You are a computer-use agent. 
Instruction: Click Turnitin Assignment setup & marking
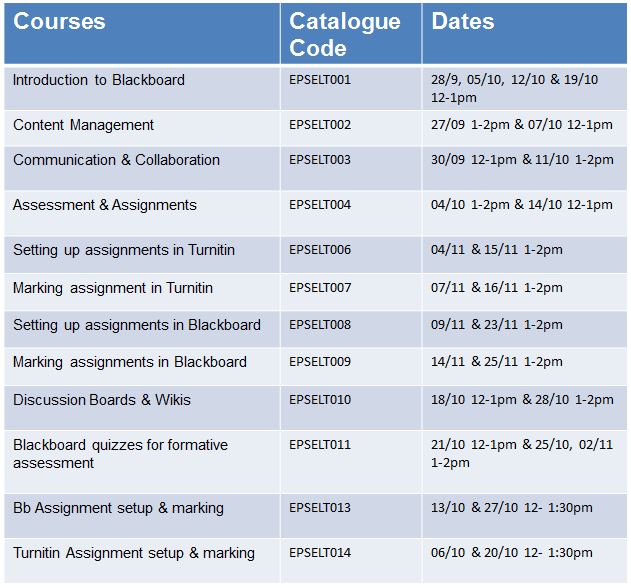point(134,553)
